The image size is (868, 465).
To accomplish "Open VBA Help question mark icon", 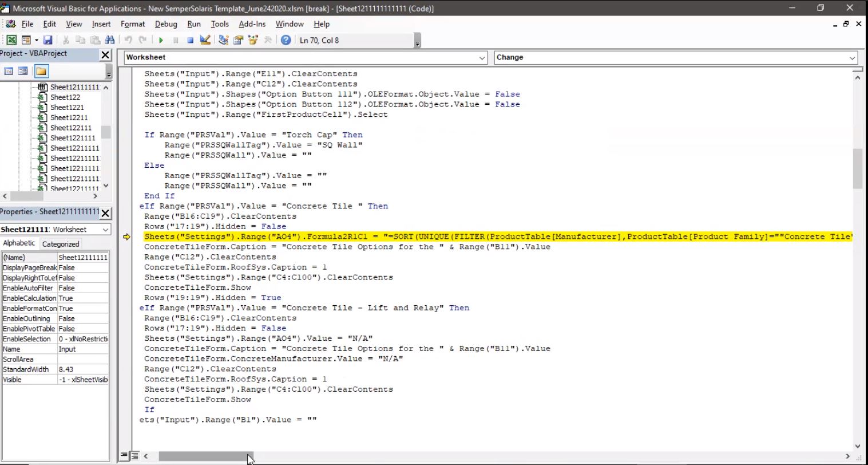I will [286, 40].
